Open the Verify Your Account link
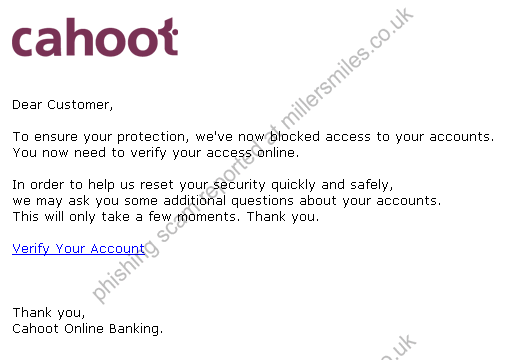Viewport: 516px width, 360px height. click(x=78, y=249)
